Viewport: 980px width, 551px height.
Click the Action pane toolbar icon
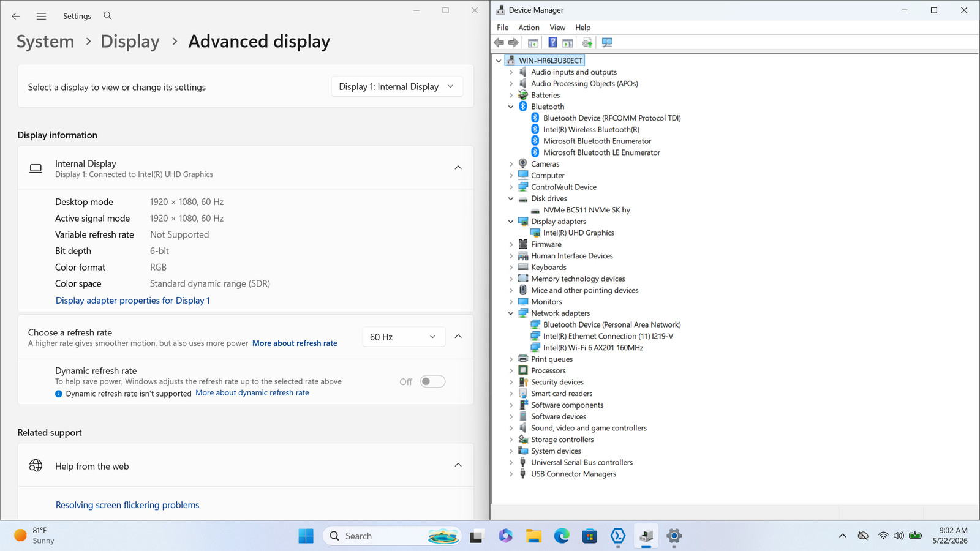click(x=568, y=42)
